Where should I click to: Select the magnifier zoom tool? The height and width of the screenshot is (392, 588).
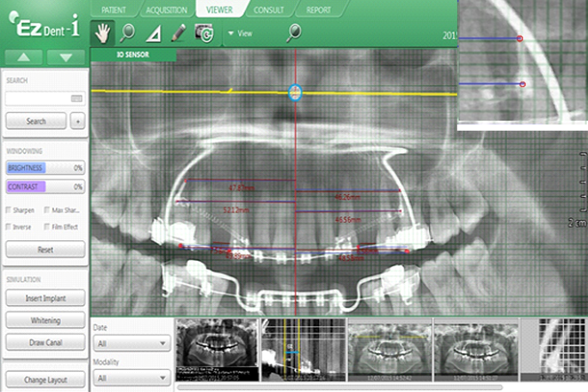point(127,33)
